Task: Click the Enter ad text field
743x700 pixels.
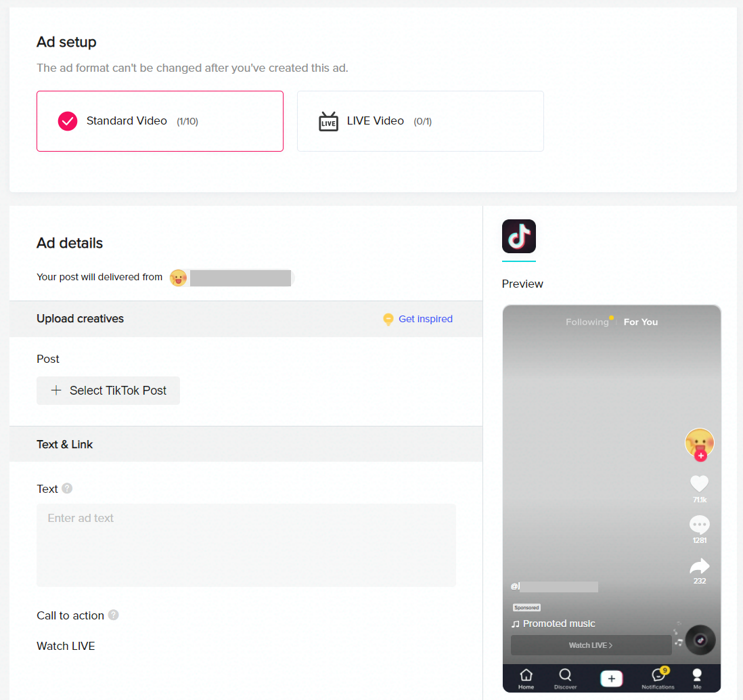Action: point(246,544)
